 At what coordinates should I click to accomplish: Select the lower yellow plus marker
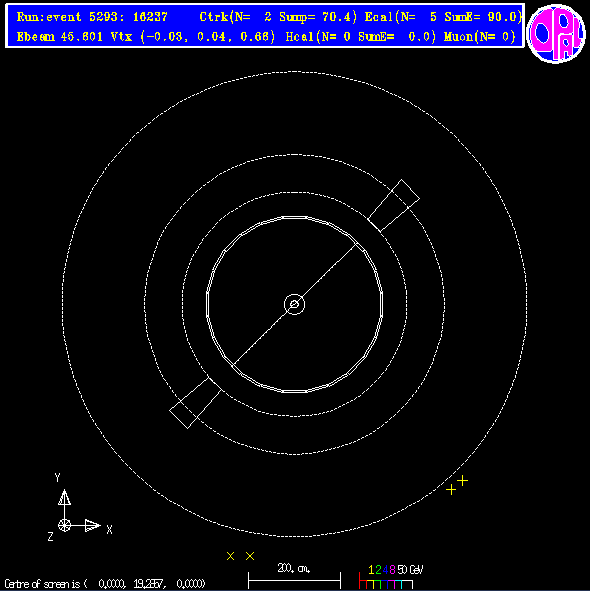point(451,490)
